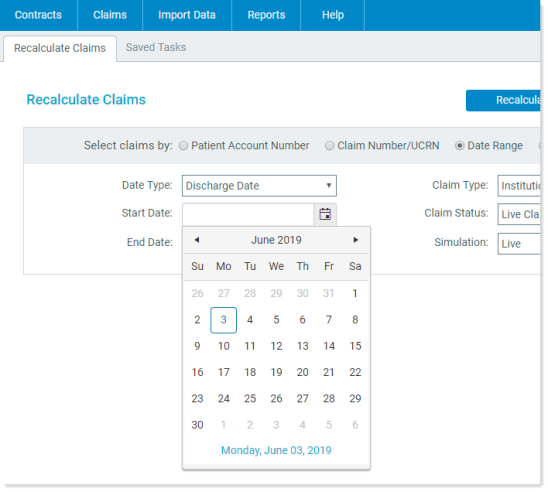Click the Monday, June 03, 2019 today link
This screenshot has height=492, width=548.
click(x=276, y=450)
